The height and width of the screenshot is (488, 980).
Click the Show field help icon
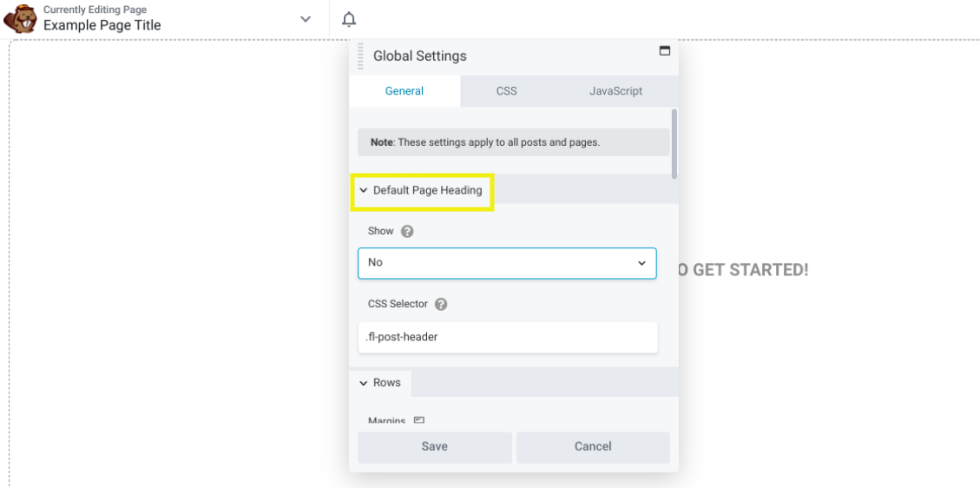407,232
